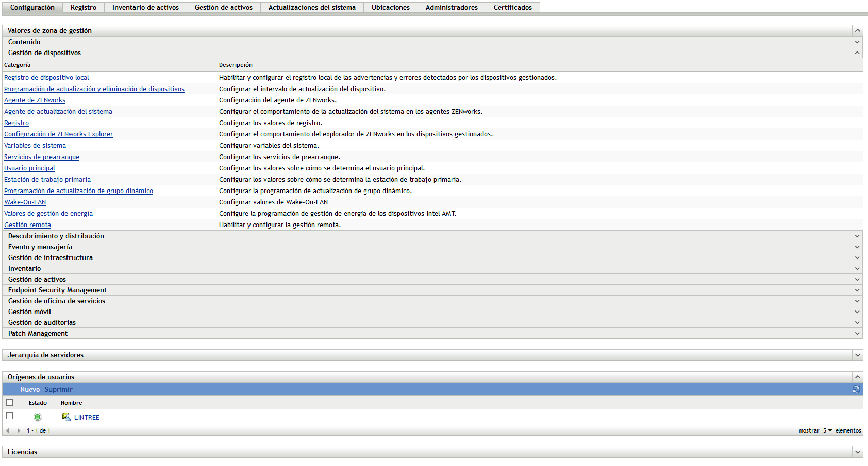This screenshot has width=868, height=466.
Task: Switch to Inventario de activos tab
Action: tap(145, 8)
